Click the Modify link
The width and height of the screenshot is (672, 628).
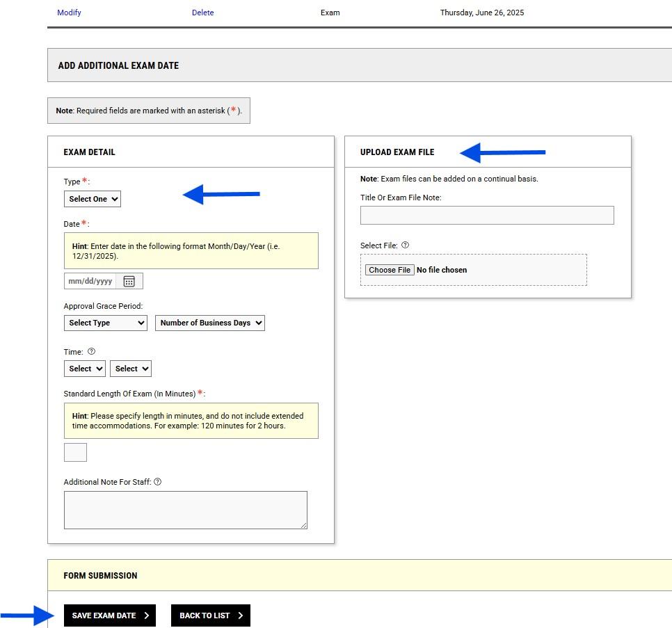click(69, 13)
